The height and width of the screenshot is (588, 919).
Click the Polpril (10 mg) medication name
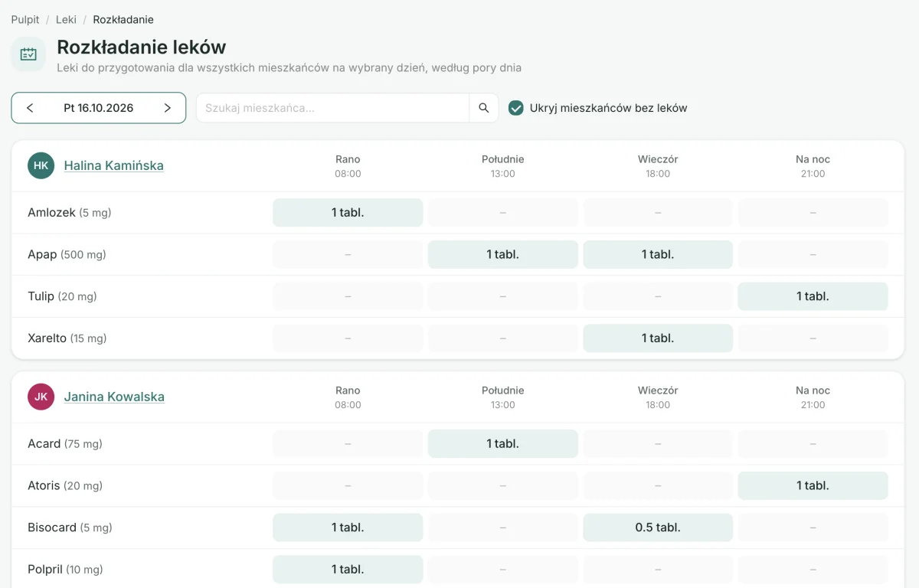[65, 570]
